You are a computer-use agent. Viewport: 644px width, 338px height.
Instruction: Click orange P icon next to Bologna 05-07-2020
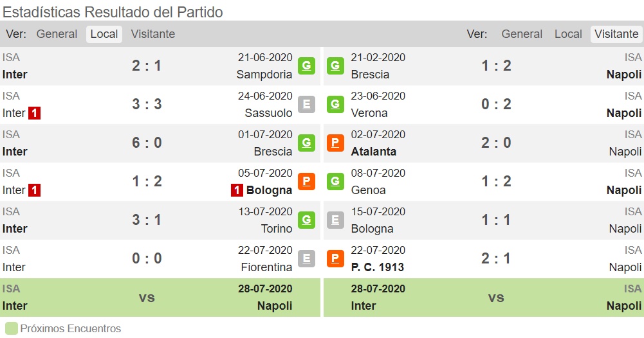tap(306, 181)
